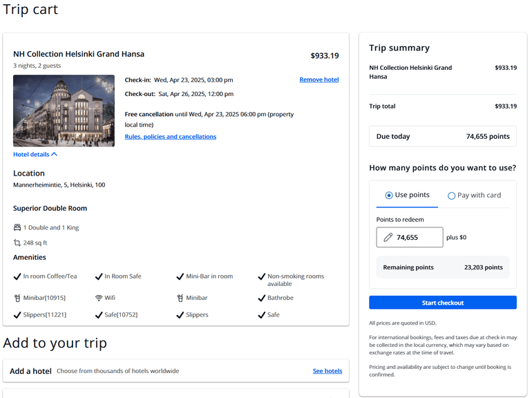This screenshot has width=532, height=398.
Task: Open Rules, policies and cancellations link
Action: pos(170,137)
